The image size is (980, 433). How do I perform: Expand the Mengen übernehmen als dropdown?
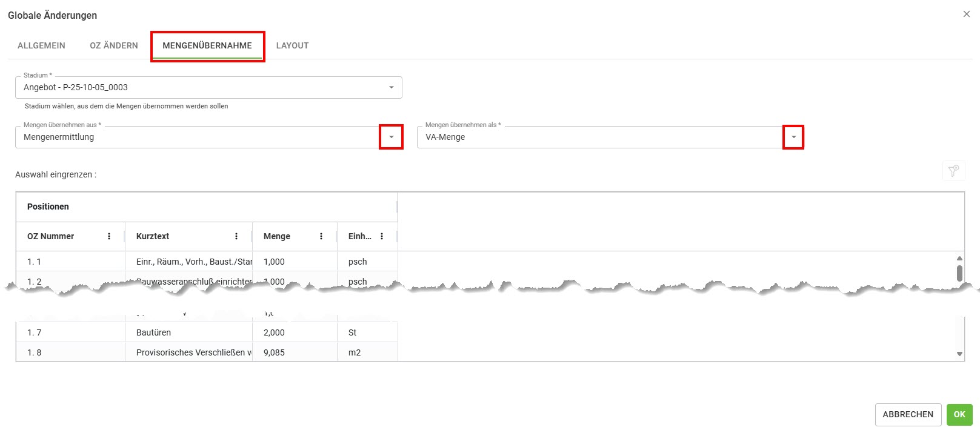[793, 137]
